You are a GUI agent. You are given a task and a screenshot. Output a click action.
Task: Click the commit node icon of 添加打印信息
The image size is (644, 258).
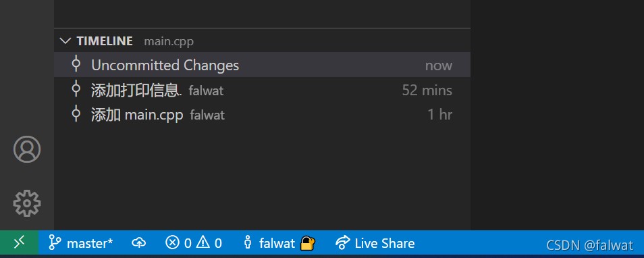click(76, 89)
